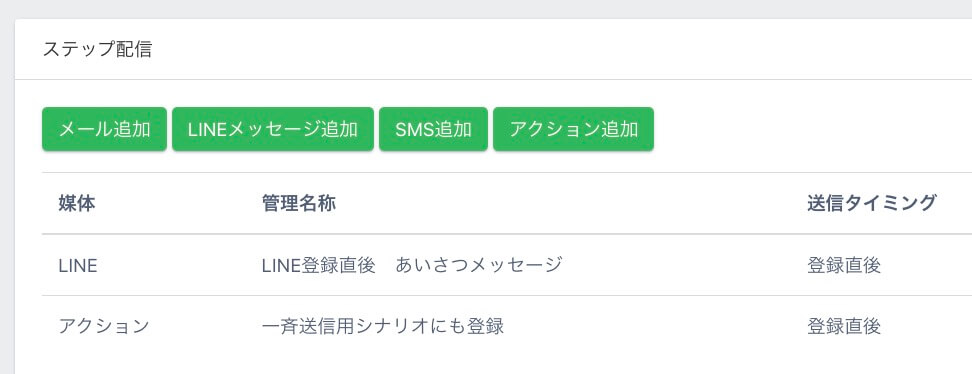The width and height of the screenshot is (972, 374).
Task: Click blank space right of アクション追加 button
Action: pos(806,129)
